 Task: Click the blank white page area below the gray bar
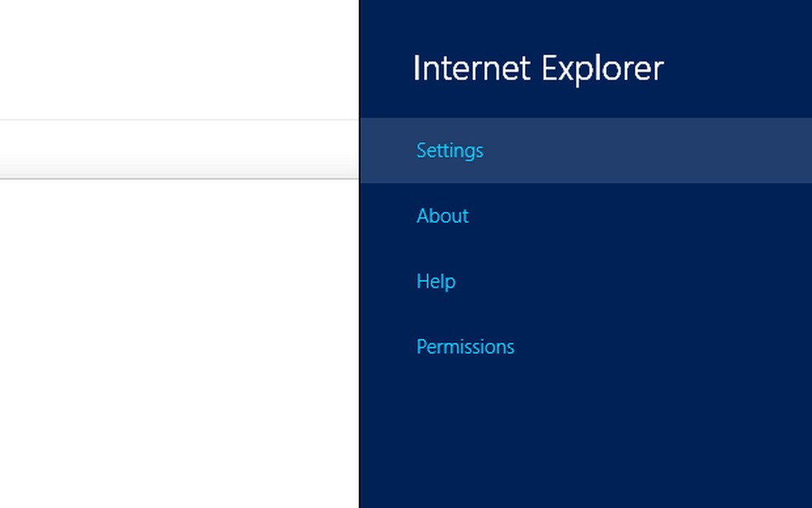pos(179,338)
